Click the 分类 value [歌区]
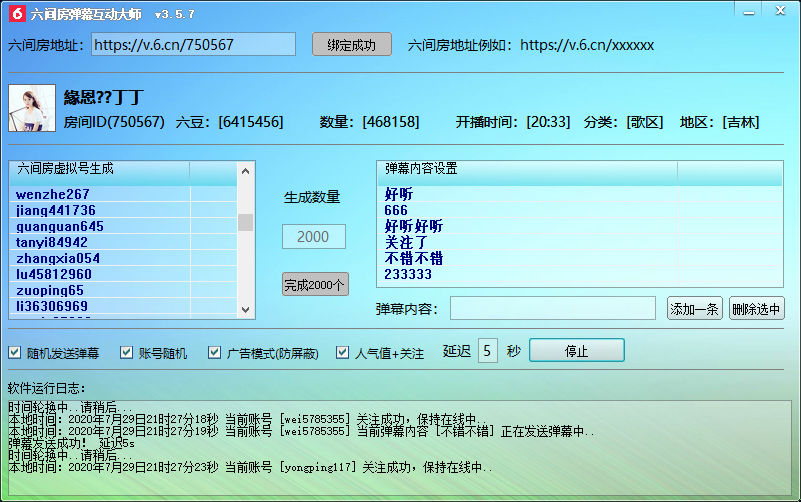 click(645, 122)
